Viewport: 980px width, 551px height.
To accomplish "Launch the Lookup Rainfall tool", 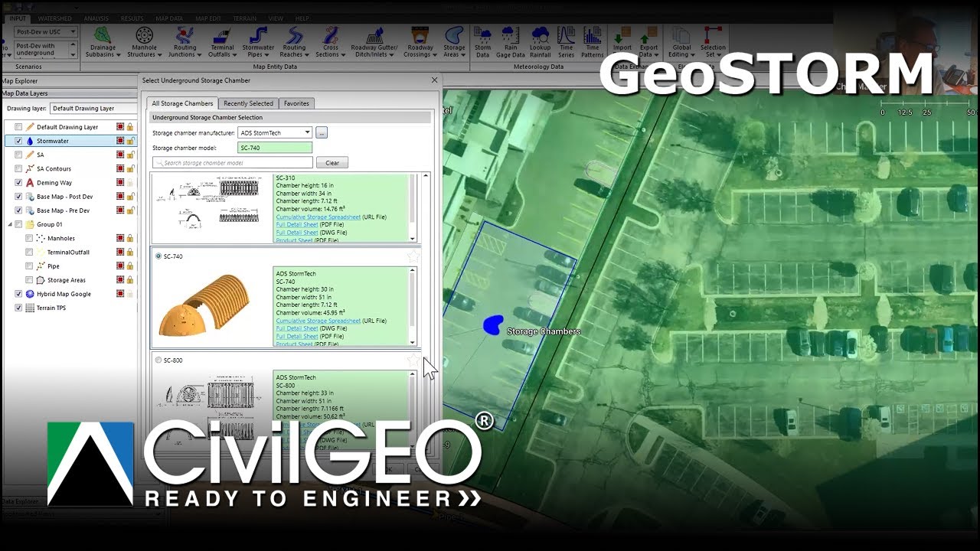I will (540, 42).
